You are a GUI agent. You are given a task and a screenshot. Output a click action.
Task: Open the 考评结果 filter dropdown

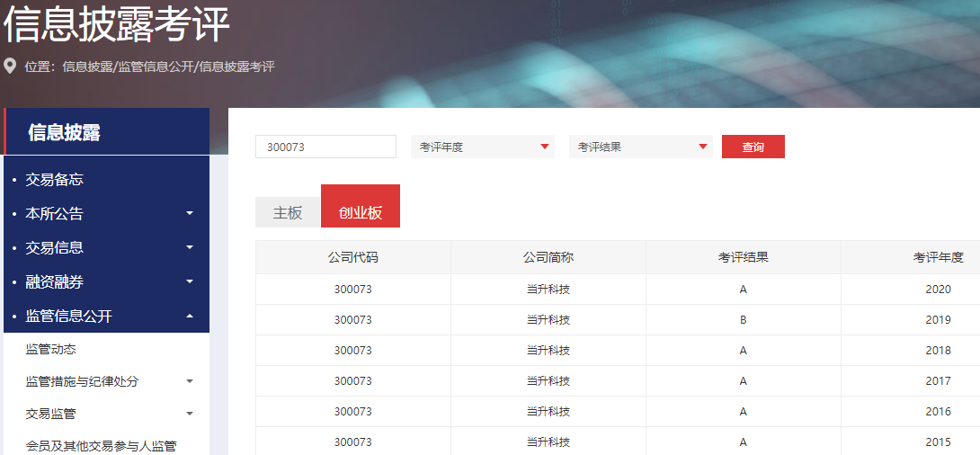640,147
